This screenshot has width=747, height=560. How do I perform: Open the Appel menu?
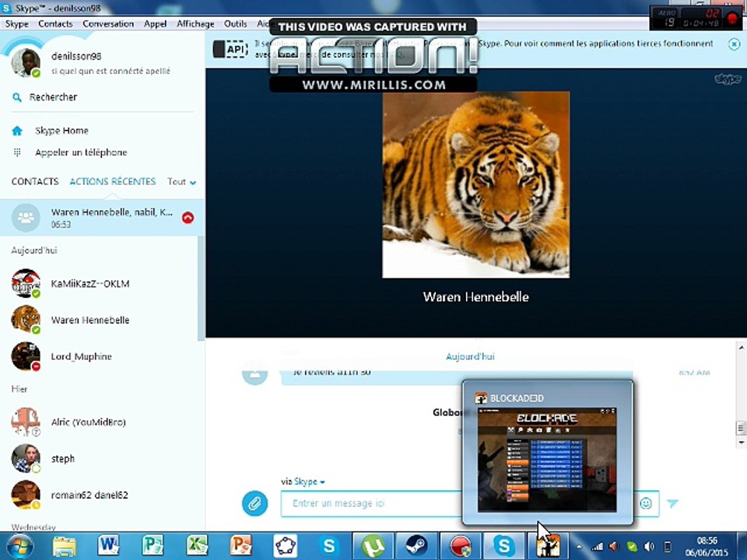[x=156, y=24]
